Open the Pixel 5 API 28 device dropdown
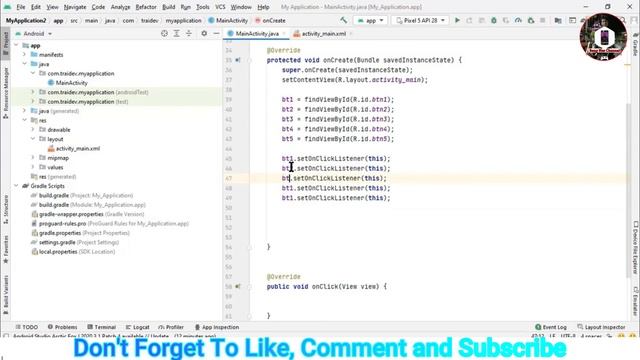 coord(420,20)
